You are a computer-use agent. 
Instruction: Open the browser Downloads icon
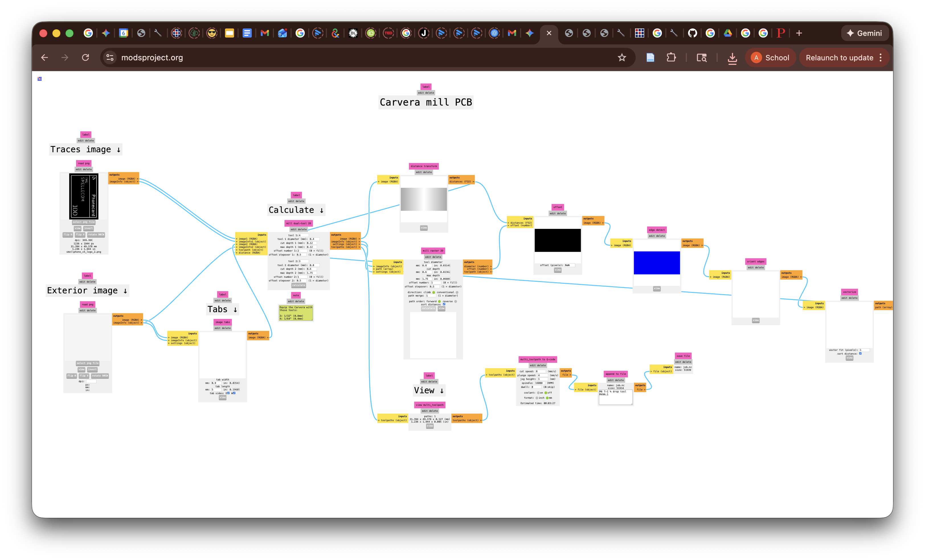coord(732,58)
